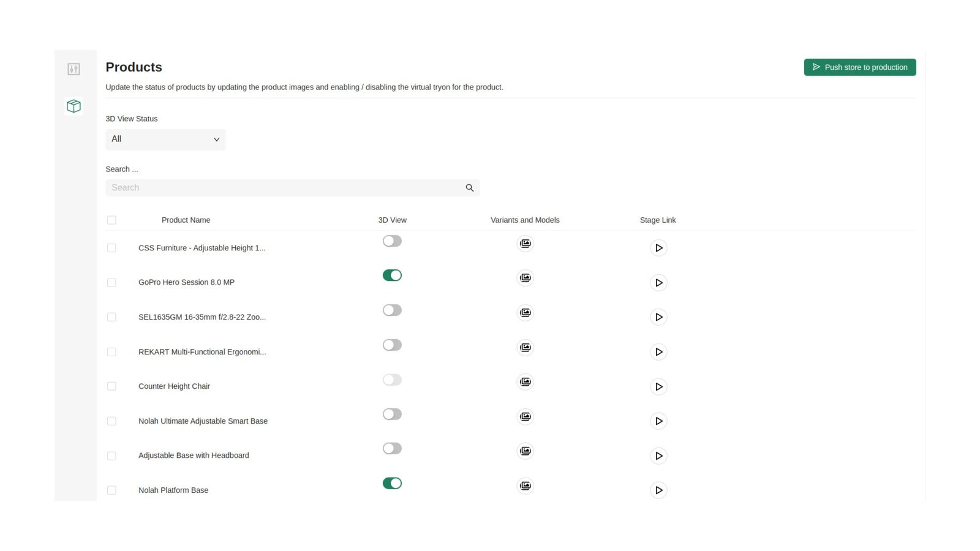Open Variants and Models for Counter Height Chair
The image size is (980, 551).
click(525, 381)
